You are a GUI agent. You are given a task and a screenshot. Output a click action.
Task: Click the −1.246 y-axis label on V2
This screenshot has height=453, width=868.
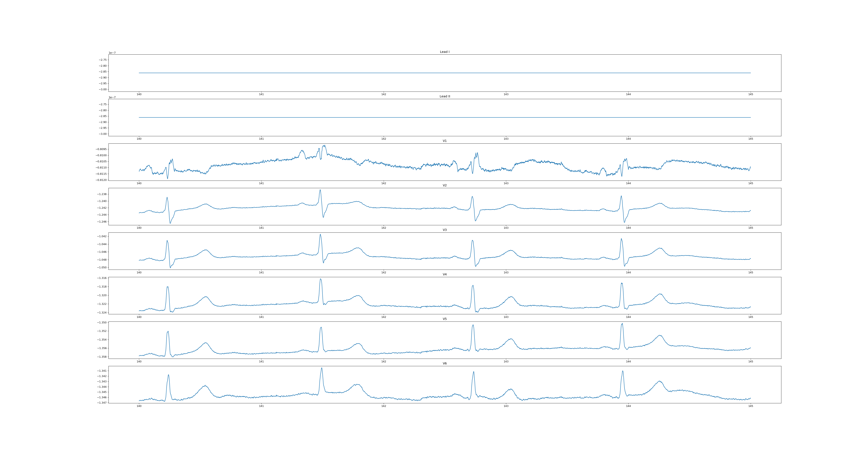102,222
